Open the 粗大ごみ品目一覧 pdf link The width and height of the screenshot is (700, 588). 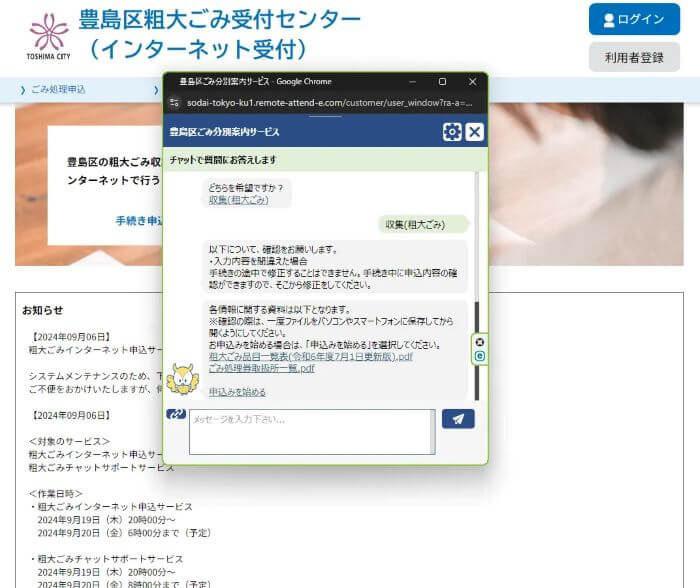click(311, 356)
